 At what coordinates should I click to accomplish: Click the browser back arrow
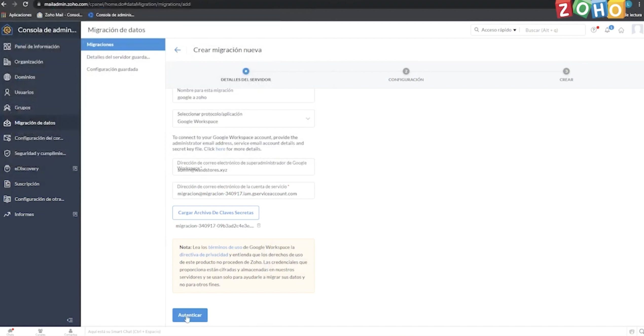[4, 4]
